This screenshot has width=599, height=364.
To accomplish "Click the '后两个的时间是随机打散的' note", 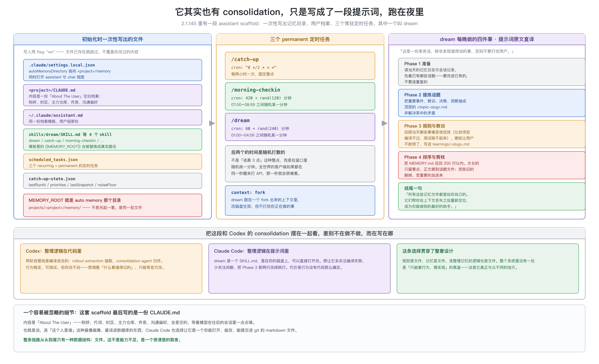I will click(x=300, y=164).
